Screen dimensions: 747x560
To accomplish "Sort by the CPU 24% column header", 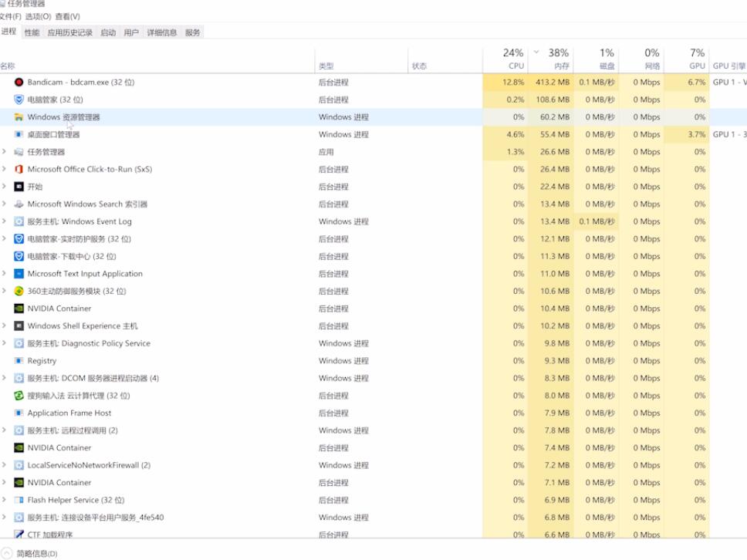I will [x=505, y=60].
